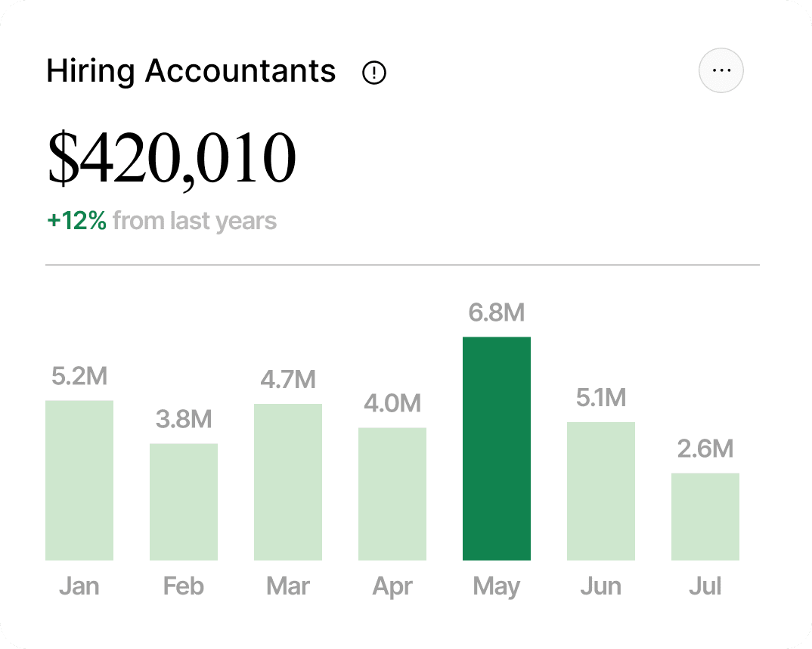812x649 pixels.
Task: Click the 'from last years' text
Action: pyautogui.click(x=194, y=221)
